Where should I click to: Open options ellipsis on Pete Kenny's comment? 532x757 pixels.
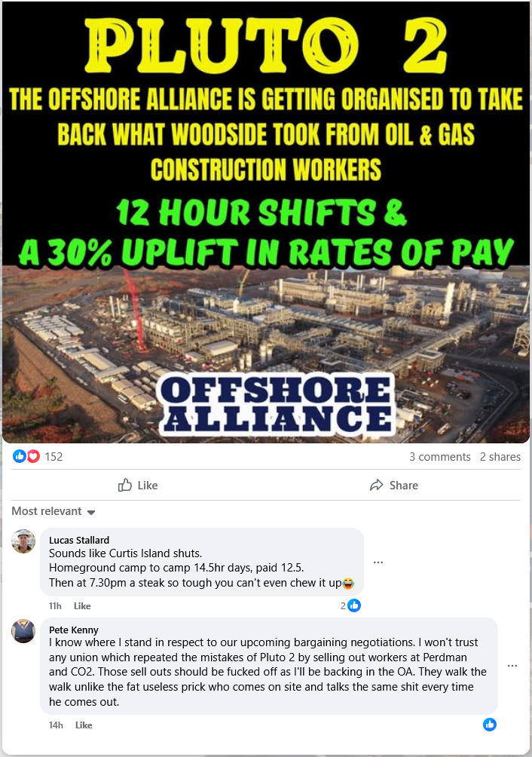pyautogui.click(x=512, y=665)
